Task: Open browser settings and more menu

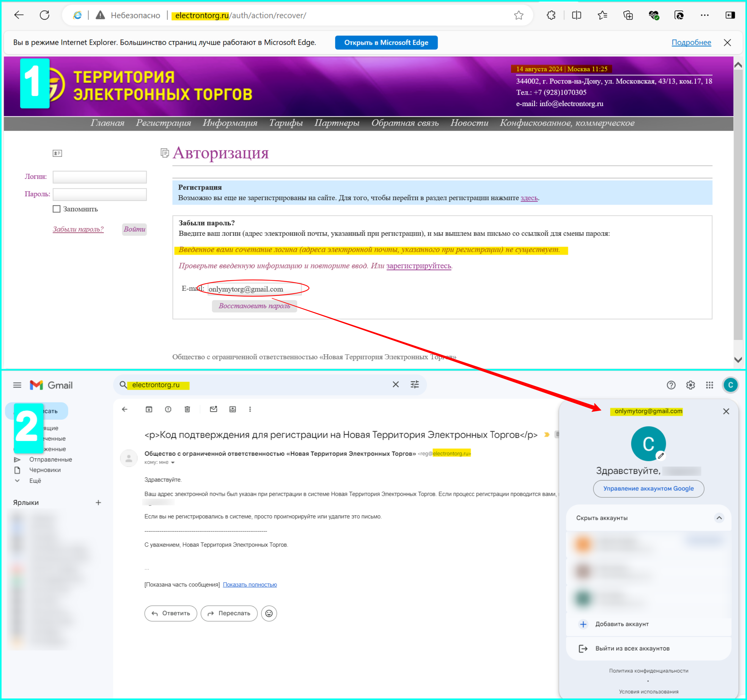Action: pos(705,15)
